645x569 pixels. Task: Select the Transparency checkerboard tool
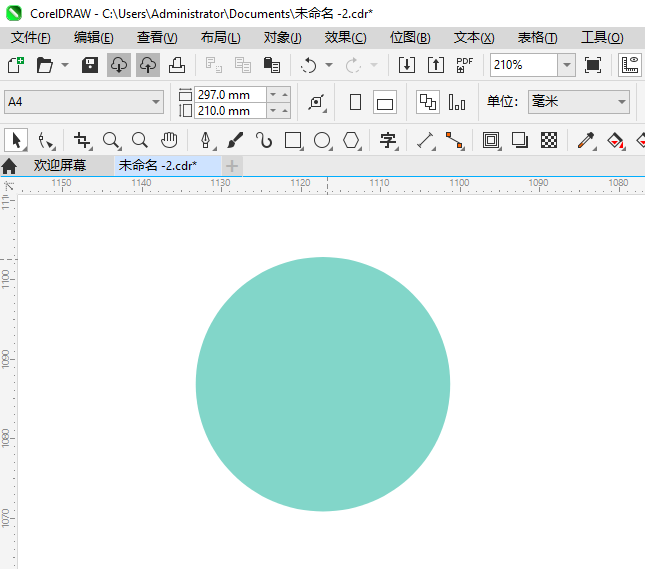click(x=549, y=140)
